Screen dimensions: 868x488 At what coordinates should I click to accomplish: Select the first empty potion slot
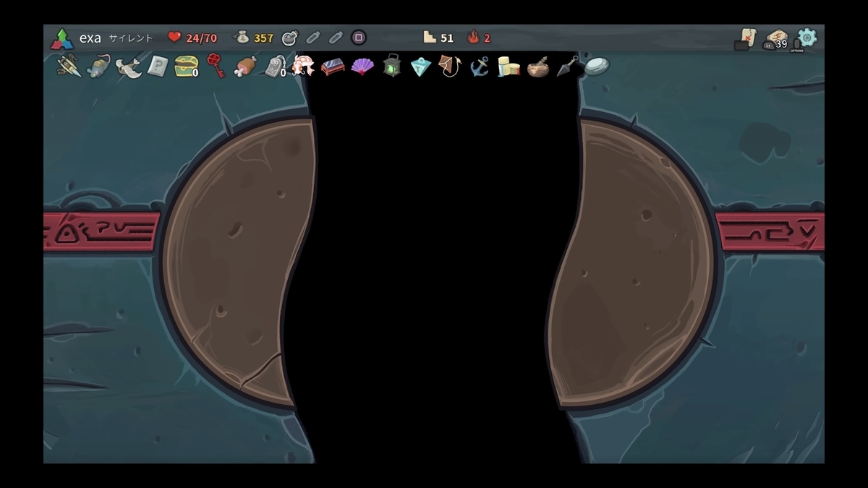313,38
